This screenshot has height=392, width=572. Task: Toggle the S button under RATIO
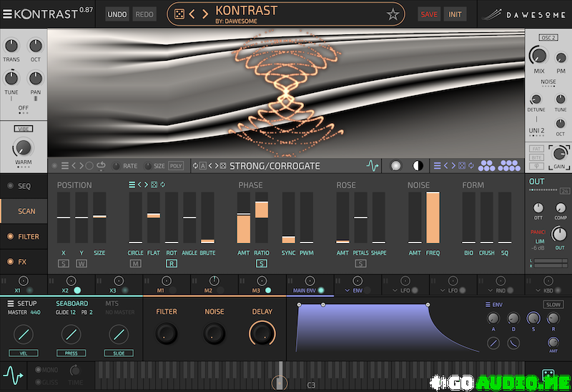tap(262, 264)
